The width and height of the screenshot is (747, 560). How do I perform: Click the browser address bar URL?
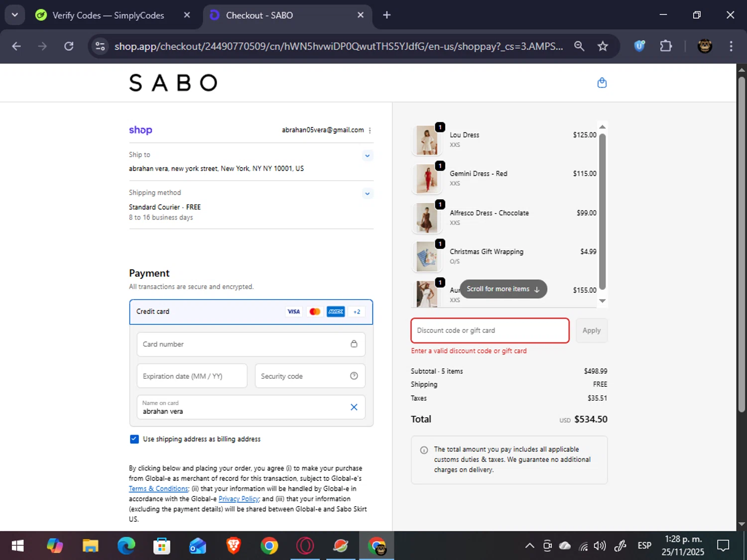coord(339,46)
